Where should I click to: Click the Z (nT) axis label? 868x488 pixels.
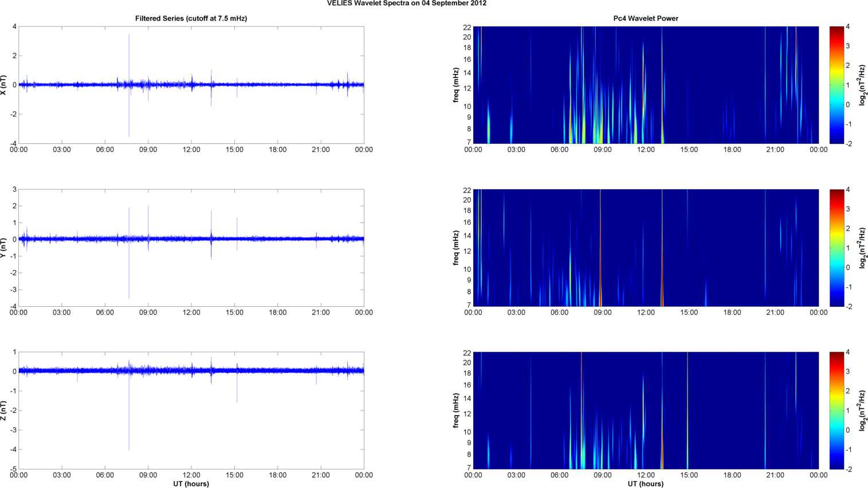(5, 411)
